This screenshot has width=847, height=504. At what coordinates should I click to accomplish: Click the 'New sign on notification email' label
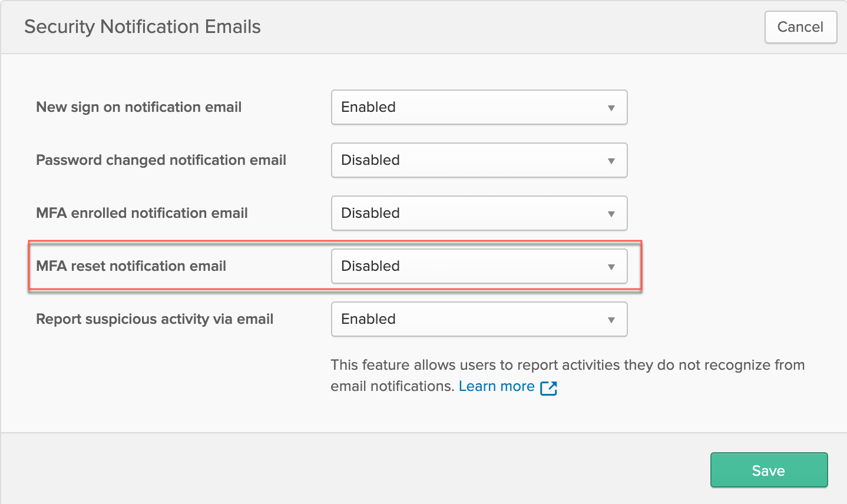tap(139, 107)
